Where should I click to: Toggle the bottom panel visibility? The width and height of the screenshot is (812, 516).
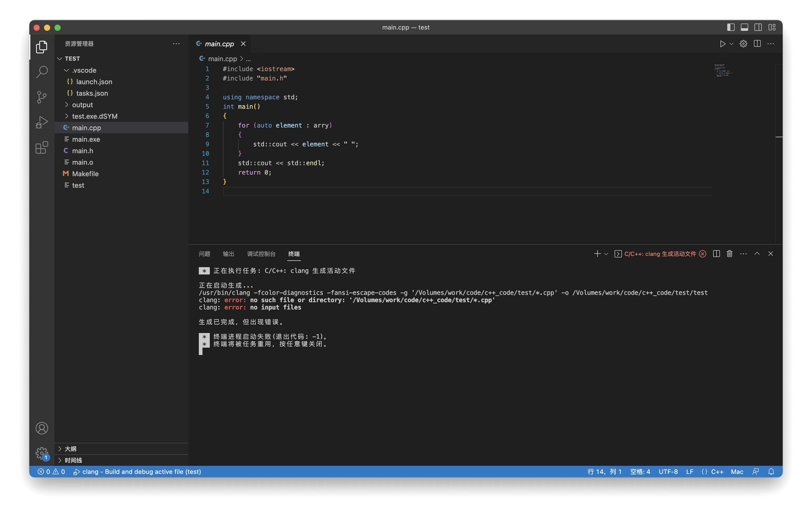tap(744, 27)
